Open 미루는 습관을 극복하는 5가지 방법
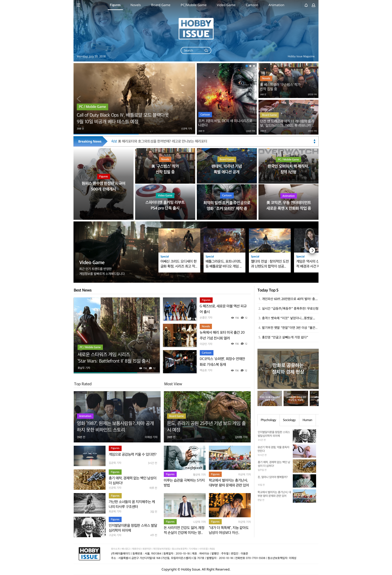The image size is (392, 575). point(185,483)
